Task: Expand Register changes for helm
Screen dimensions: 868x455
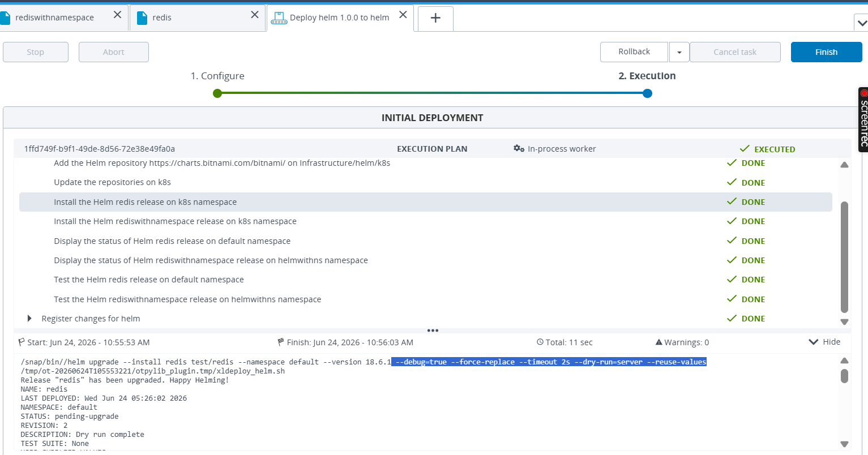Action: [x=29, y=319]
